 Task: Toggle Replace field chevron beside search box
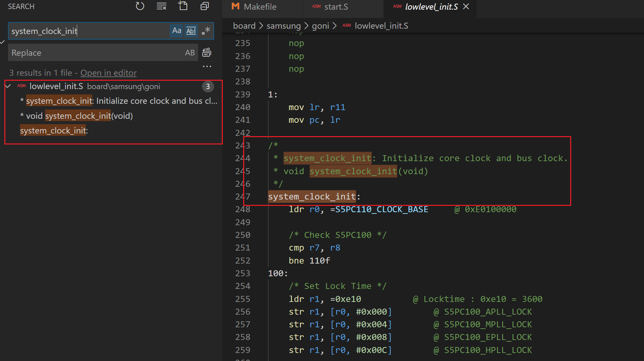tap(3, 42)
